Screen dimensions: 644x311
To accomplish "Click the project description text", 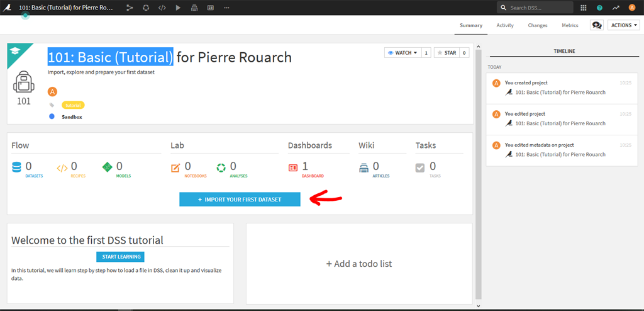I will [101, 72].
